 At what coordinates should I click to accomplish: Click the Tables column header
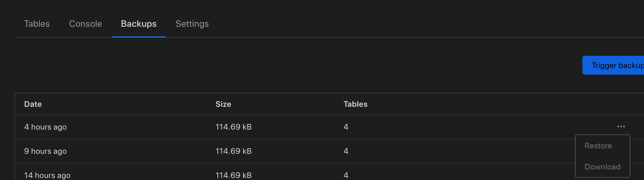pyautogui.click(x=355, y=104)
